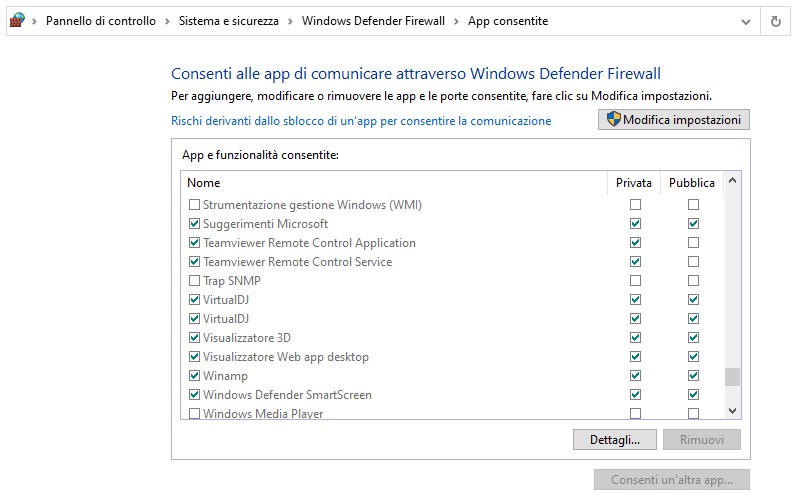Click the Privata column header
Viewport: 797px width, 499px height.
(634, 183)
